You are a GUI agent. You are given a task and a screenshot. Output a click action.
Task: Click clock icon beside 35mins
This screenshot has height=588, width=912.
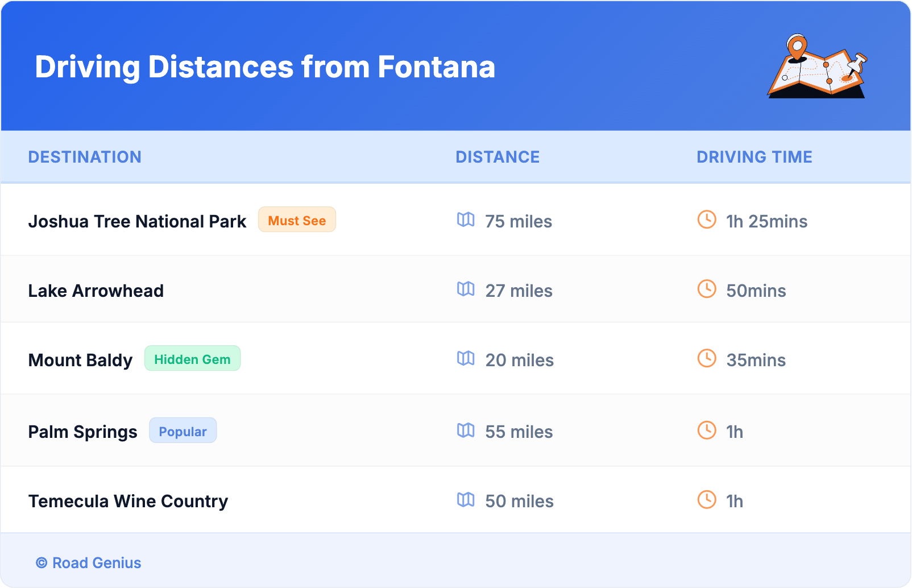(x=707, y=358)
